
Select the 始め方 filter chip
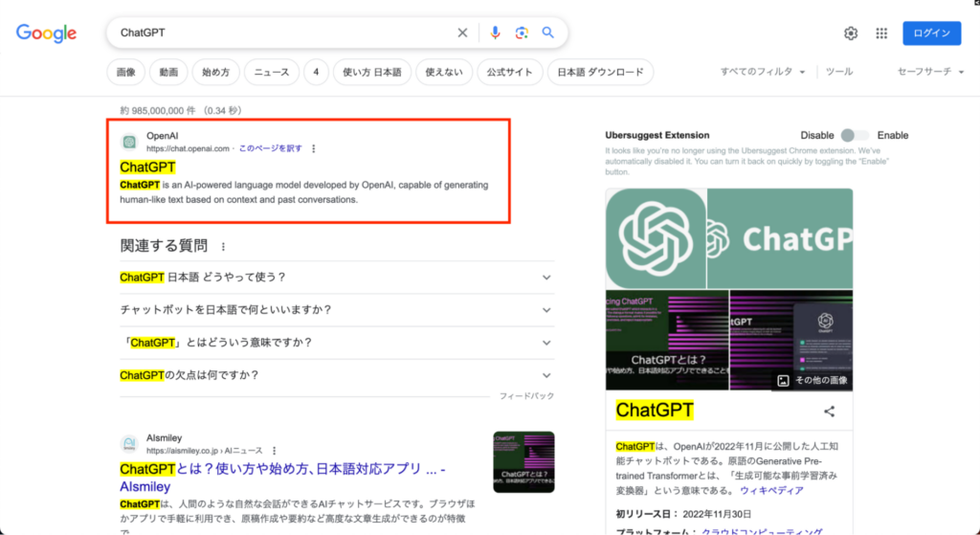click(215, 72)
